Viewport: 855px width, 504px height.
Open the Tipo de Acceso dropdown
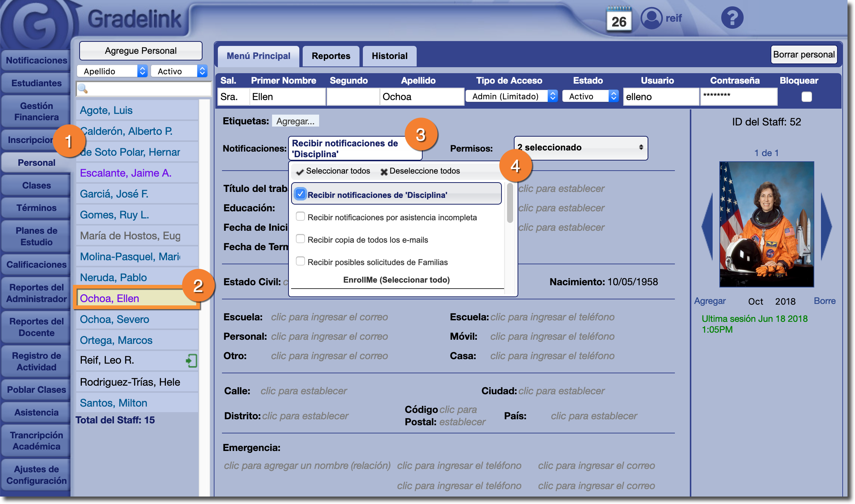(511, 96)
